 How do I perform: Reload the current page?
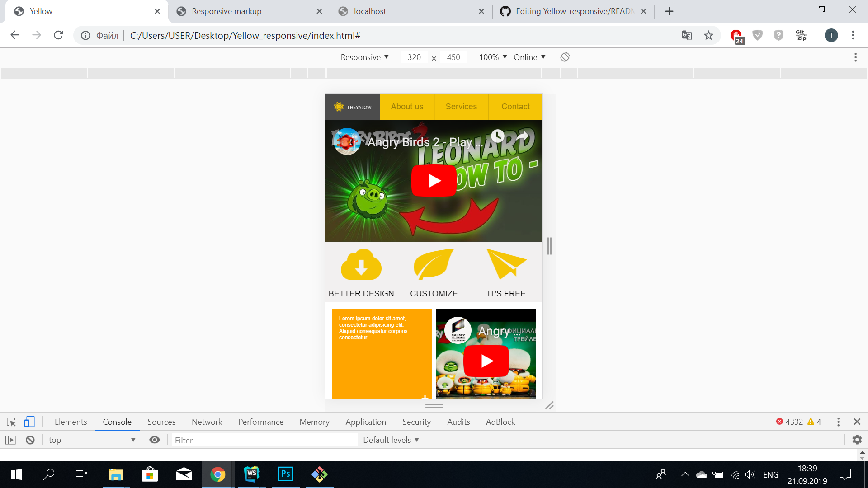[58, 35]
